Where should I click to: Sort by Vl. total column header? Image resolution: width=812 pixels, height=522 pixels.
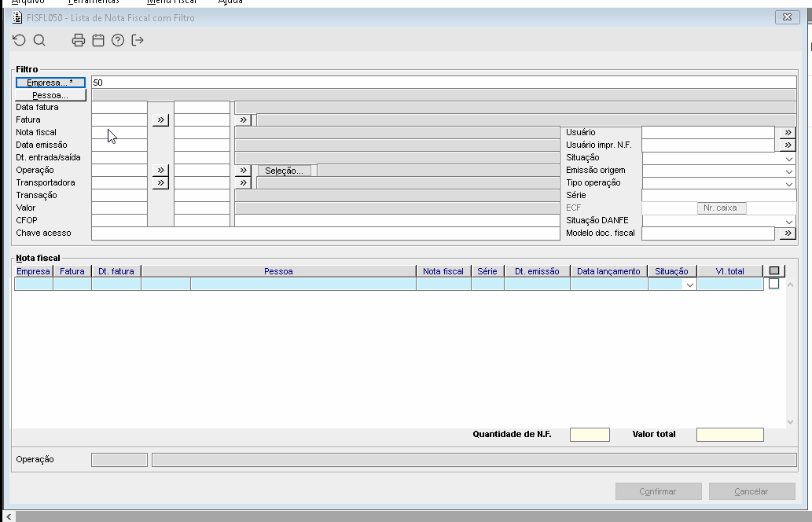[x=729, y=271]
